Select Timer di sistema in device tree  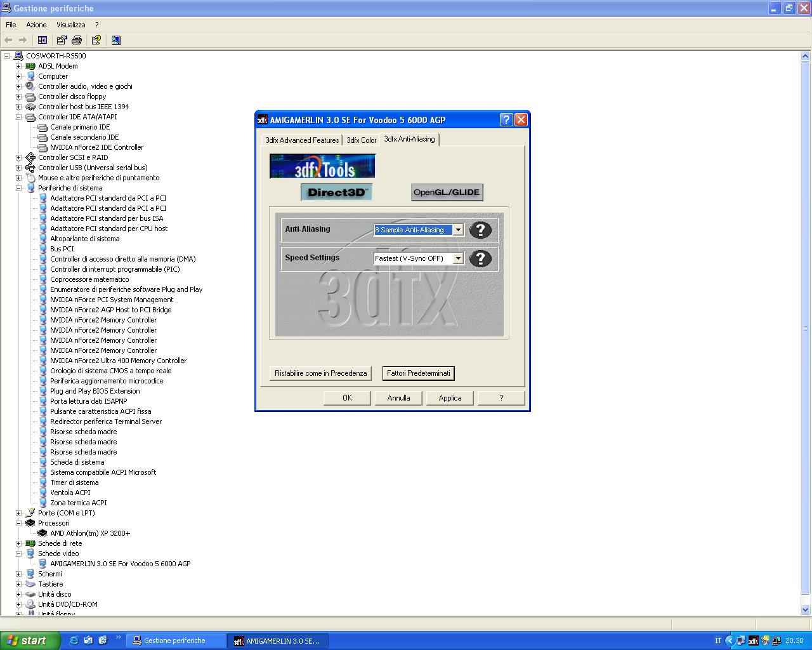[74, 482]
